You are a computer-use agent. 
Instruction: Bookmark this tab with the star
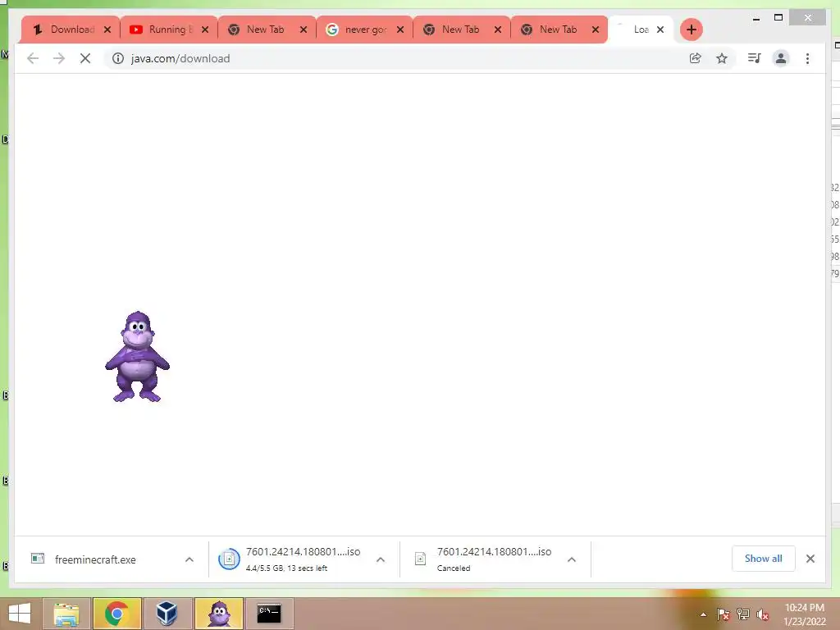pyautogui.click(x=722, y=58)
